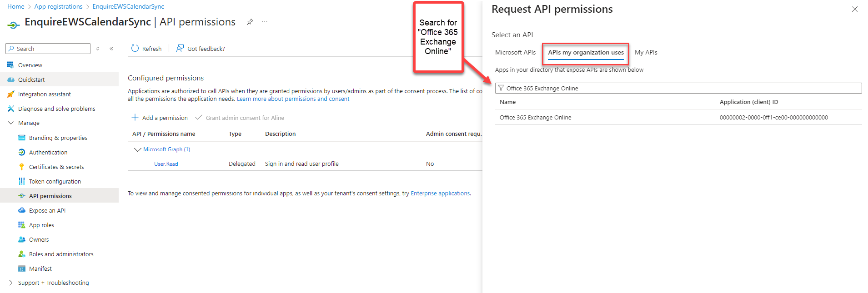The image size is (868, 293).
Task: Open the Enterprise applications link
Action: (x=440, y=193)
